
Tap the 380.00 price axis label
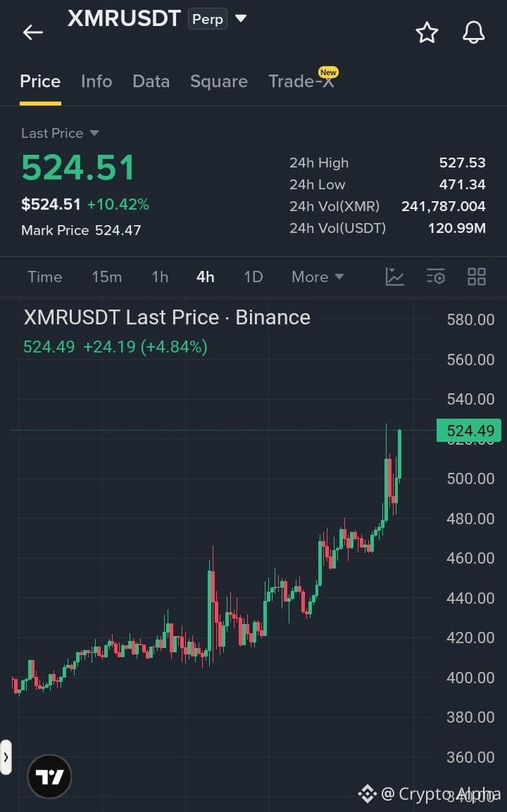470,717
